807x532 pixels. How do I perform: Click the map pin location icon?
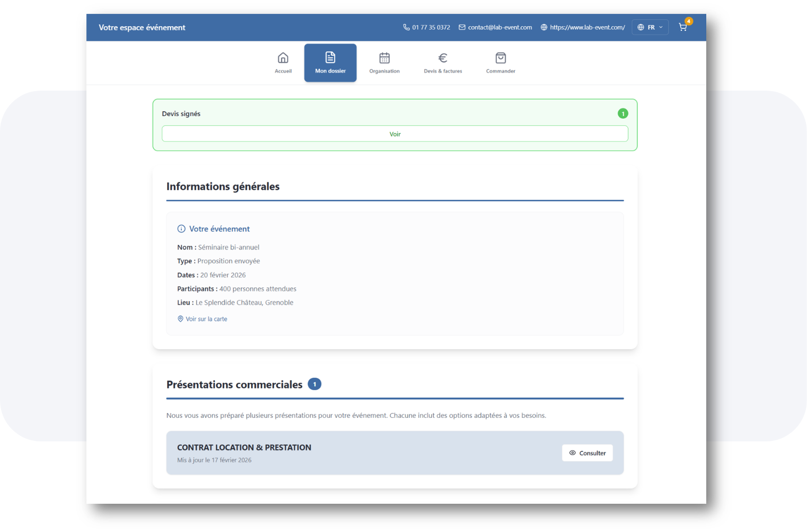180,319
